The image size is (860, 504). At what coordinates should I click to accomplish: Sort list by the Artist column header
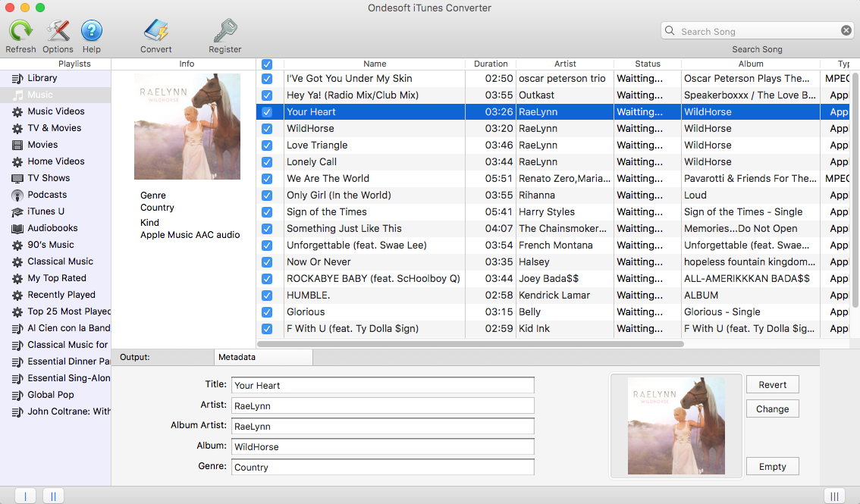(565, 64)
